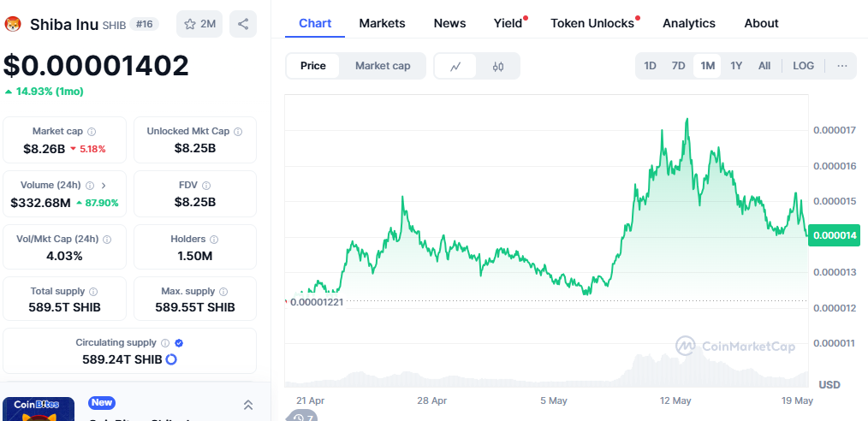Switch to the Chart tab

pos(315,23)
